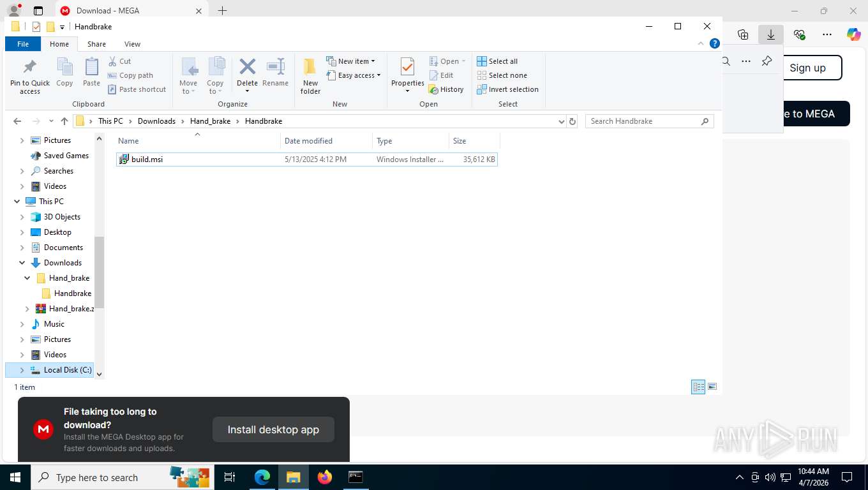Screen dimensions: 868x490
Task: Sort files by the Name column
Action: point(198,141)
